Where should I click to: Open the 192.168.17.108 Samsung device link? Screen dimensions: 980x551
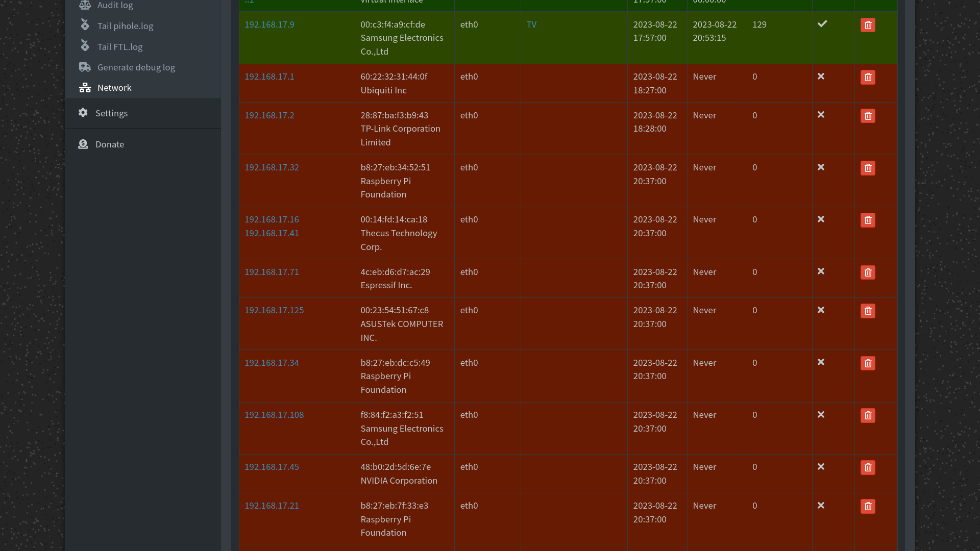(x=274, y=415)
